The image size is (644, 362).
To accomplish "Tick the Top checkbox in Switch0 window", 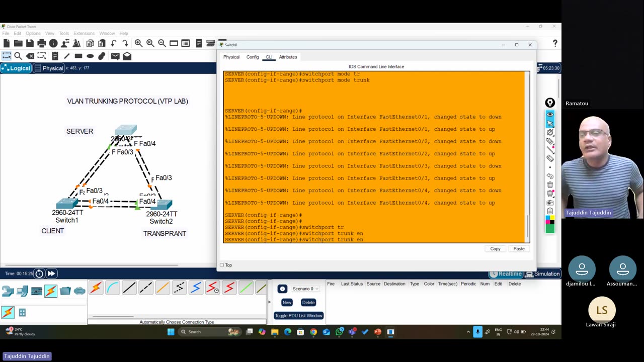I will 222,265.
